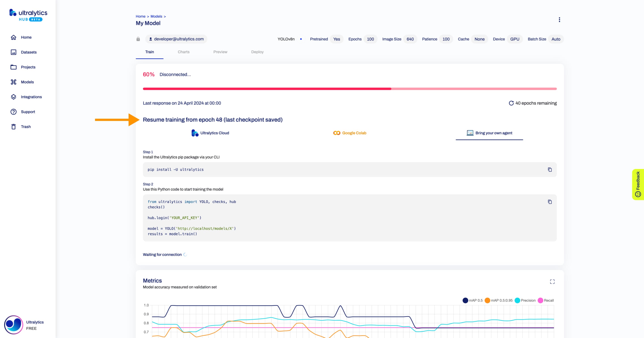Toggle Precision metric line on chart

click(x=518, y=300)
